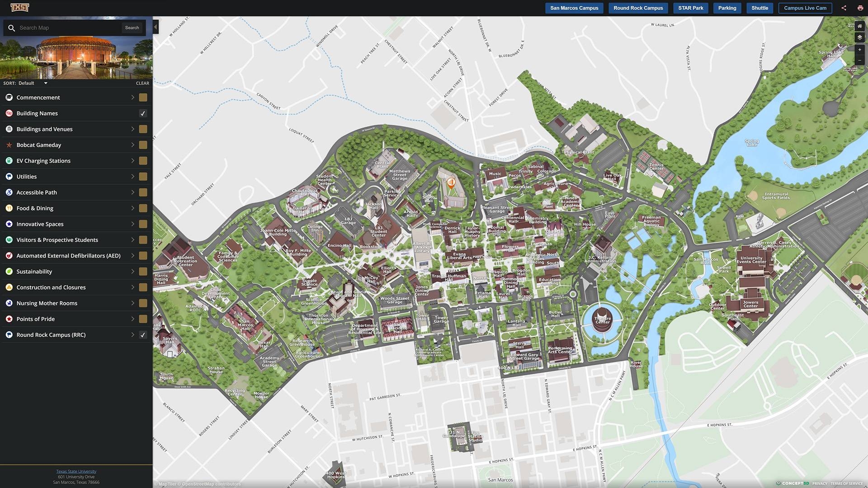Viewport: 868px width, 488px height.
Task: Expand the Points of Pride category
Action: 132,319
